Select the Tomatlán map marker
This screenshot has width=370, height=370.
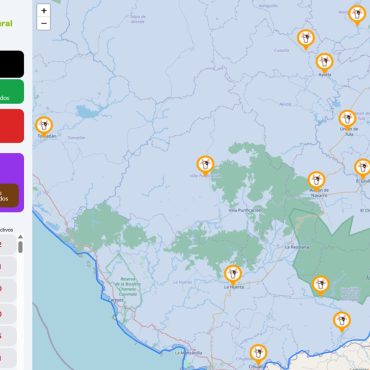[x=44, y=127]
